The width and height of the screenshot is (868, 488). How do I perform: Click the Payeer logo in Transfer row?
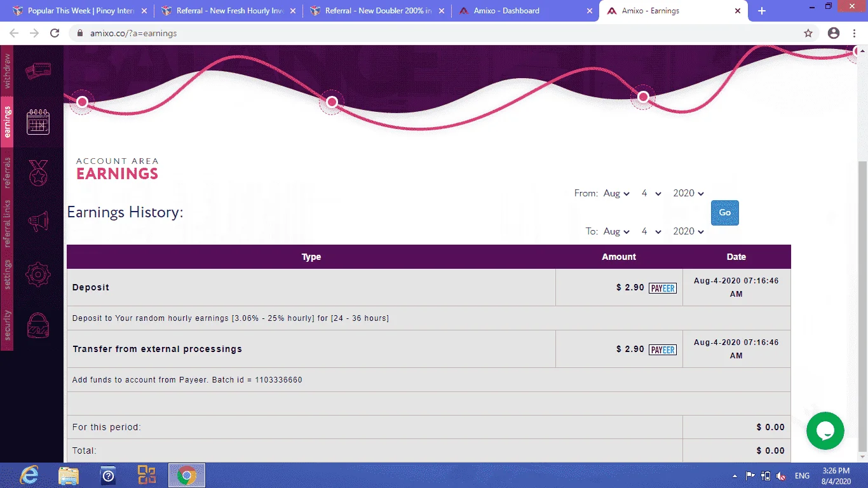(x=662, y=349)
